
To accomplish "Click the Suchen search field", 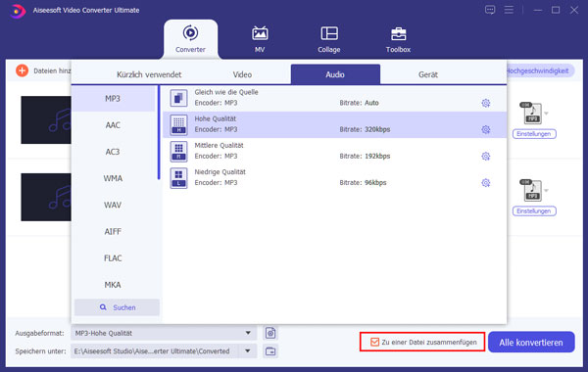I will click(x=117, y=307).
